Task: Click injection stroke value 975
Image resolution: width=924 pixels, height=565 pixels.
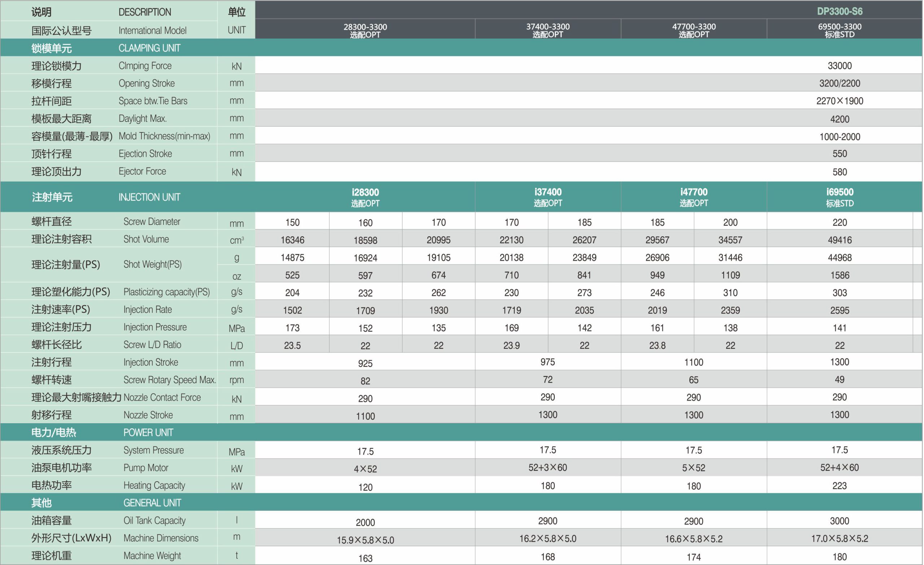Action: pyautogui.click(x=548, y=362)
